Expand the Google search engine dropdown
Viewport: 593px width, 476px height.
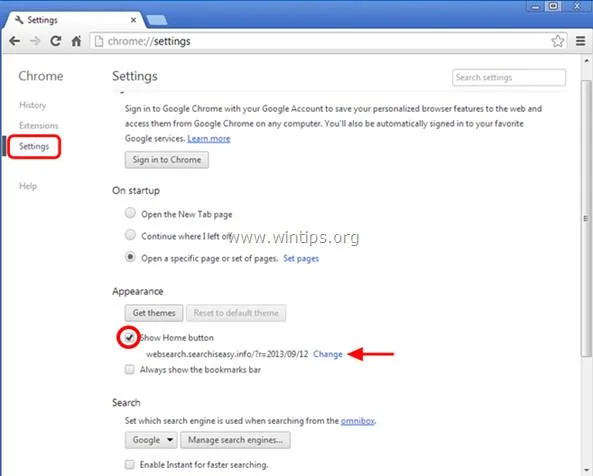click(x=151, y=440)
